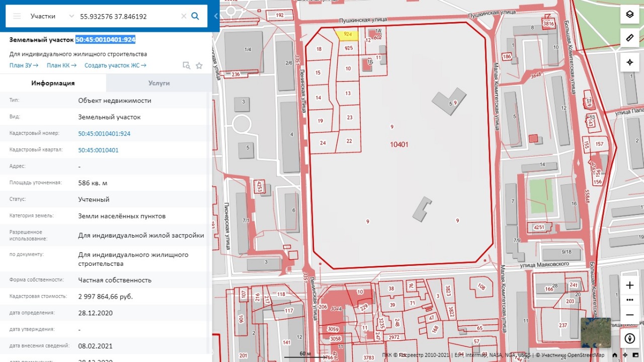644x362 pixels.
Task: Click the small crosshair icon below the map
Action: point(625,355)
